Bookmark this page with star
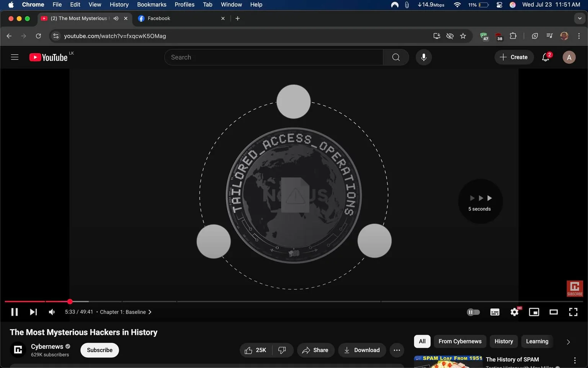 coord(463,36)
